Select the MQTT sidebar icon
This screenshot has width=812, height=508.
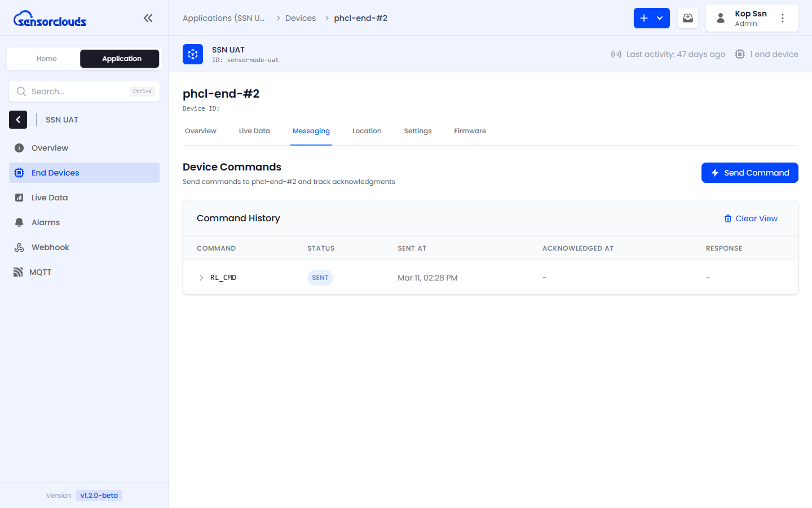pos(19,271)
